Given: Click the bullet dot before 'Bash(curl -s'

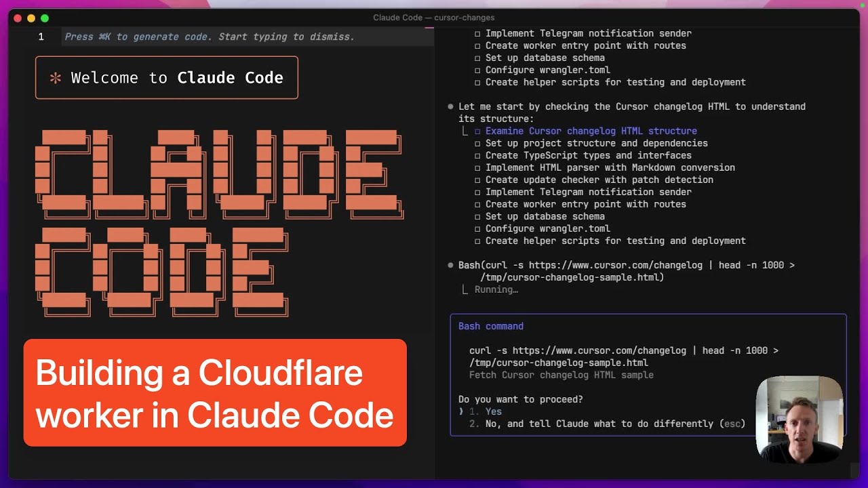Looking at the screenshot, I should click(450, 265).
